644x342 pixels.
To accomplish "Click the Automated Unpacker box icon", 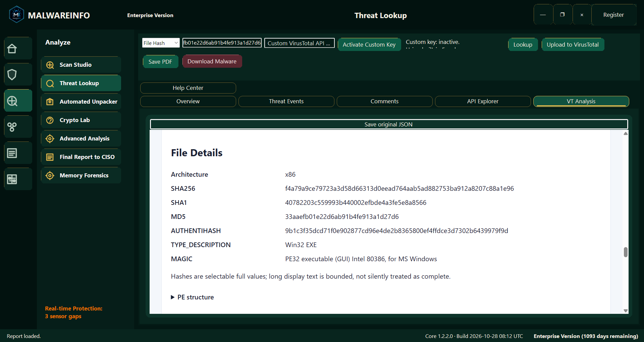I will (50, 102).
